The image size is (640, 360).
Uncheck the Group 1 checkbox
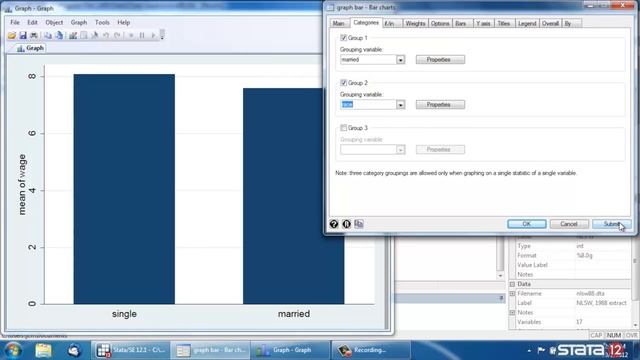pyautogui.click(x=344, y=38)
